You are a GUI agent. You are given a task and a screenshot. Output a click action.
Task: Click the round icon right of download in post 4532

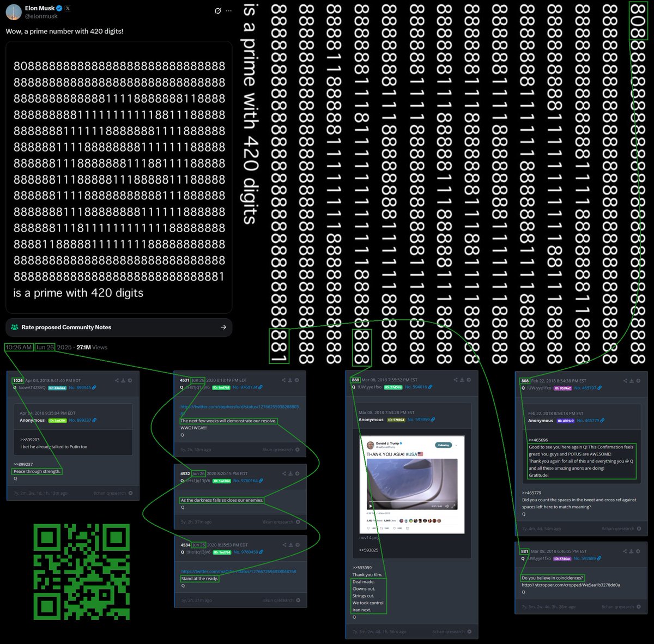pyautogui.click(x=297, y=473)
